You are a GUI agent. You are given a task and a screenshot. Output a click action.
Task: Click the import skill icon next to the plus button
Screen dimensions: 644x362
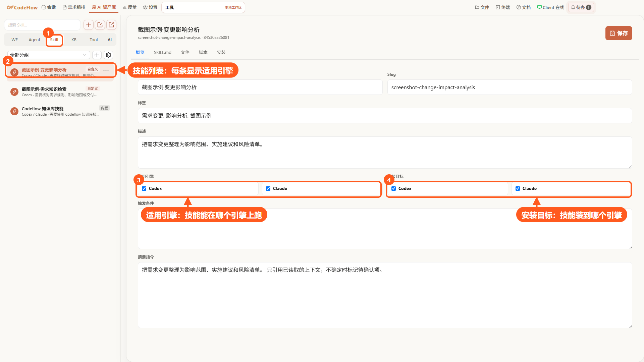click(x=100, y=25)
